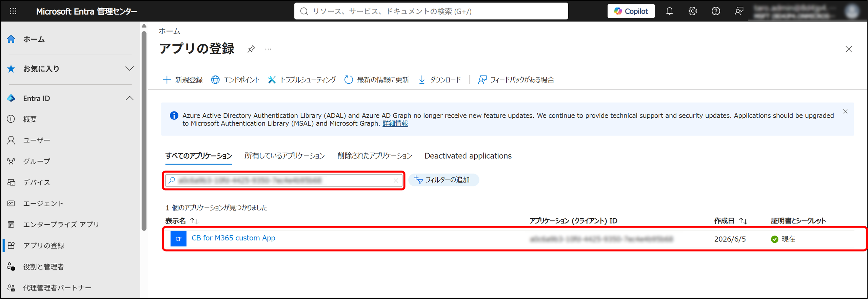This screenshot has height=299, width=868.
Task: Click the エンドポイント globe icon
Action: point(215,80)
